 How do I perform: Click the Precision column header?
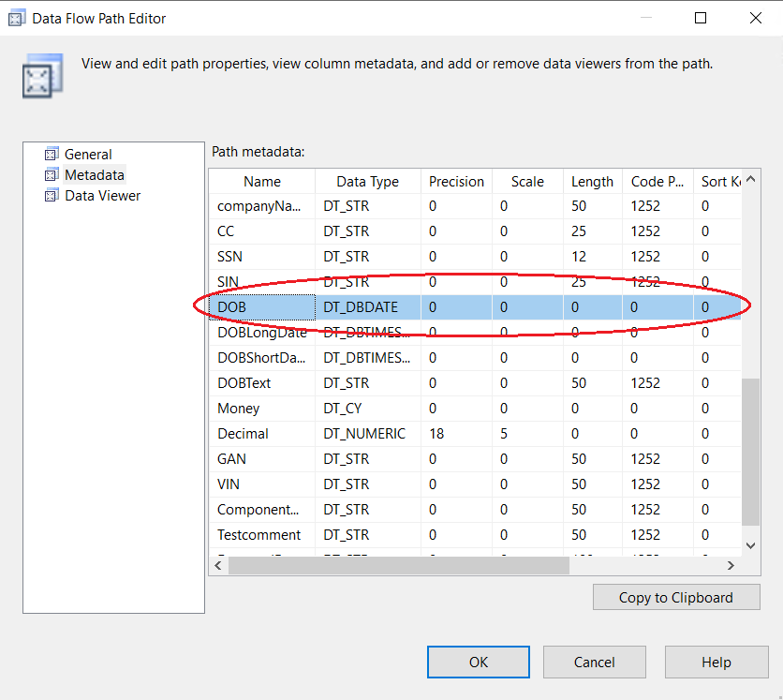coord(456,182)
